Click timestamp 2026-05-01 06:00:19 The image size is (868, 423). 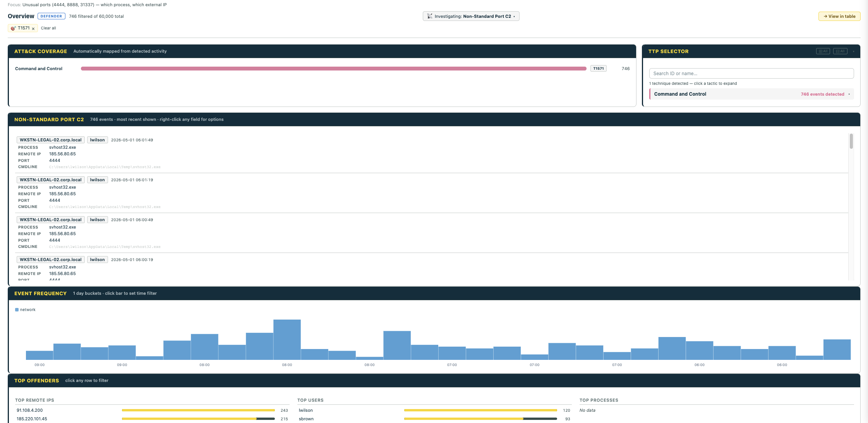pyautogui.click(x=132, y=260)
